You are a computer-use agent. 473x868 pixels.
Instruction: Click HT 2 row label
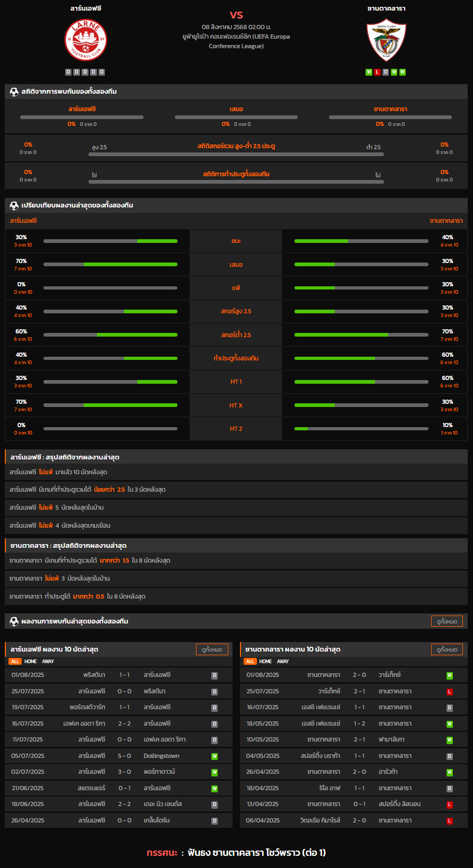coord(236,429)
